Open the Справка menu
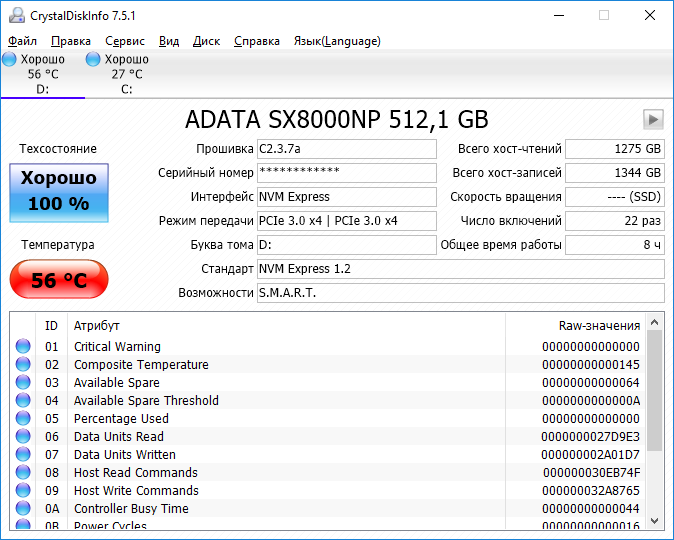674x540 pixels. [x=257, y=41]
